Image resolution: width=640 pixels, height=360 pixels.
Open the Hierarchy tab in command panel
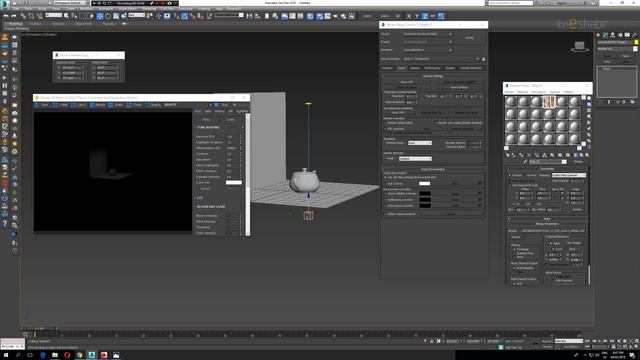(x=613, y=35)
